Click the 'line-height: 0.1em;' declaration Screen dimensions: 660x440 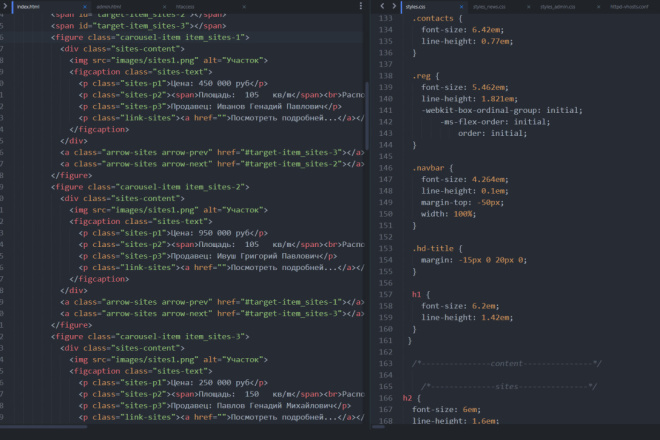(x=465, y=191)
